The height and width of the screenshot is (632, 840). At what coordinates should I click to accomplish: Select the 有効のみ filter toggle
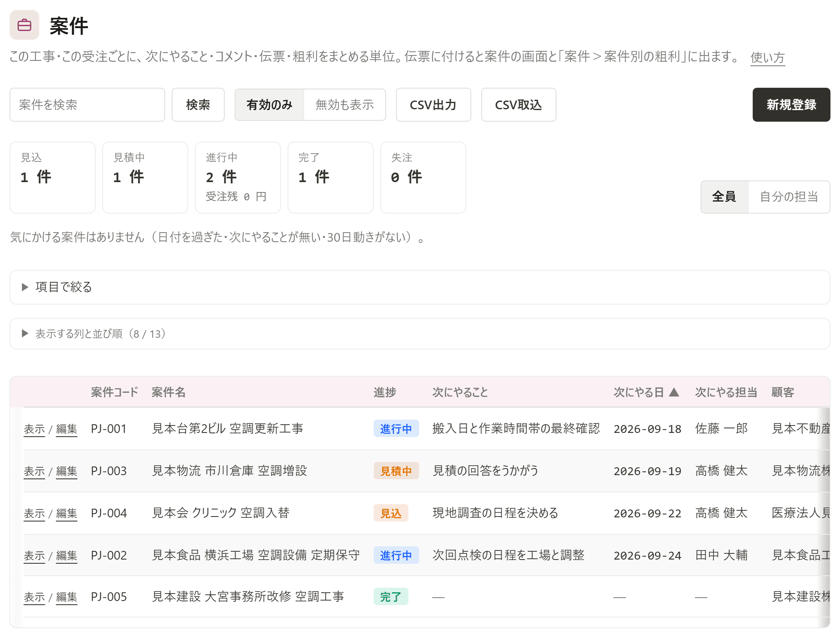click(269, 105)
